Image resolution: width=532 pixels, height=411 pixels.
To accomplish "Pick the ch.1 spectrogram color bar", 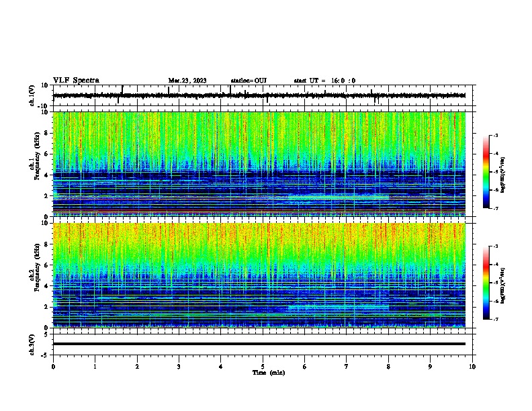I will [486, 172].
